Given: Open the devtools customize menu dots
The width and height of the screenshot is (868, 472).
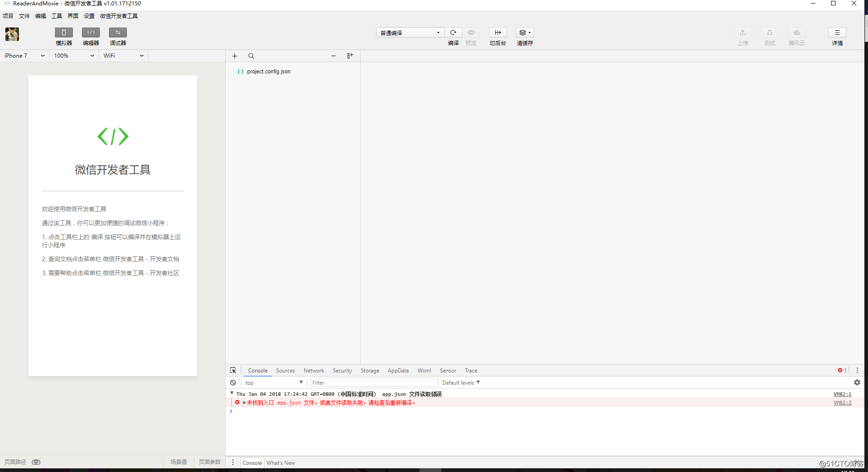Looking at the screenshot, I should coord(857,370).
